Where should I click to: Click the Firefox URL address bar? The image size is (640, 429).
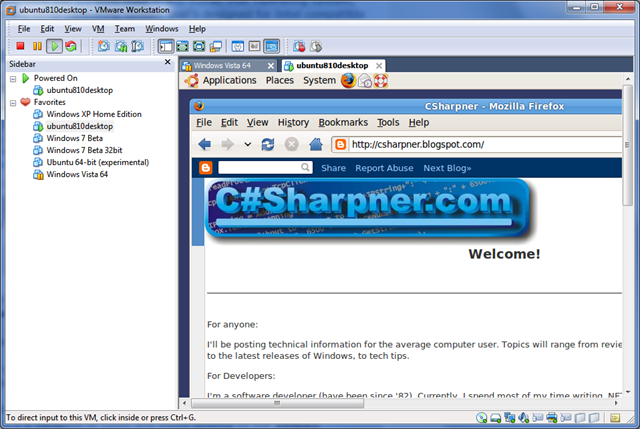tap(477, 144)
